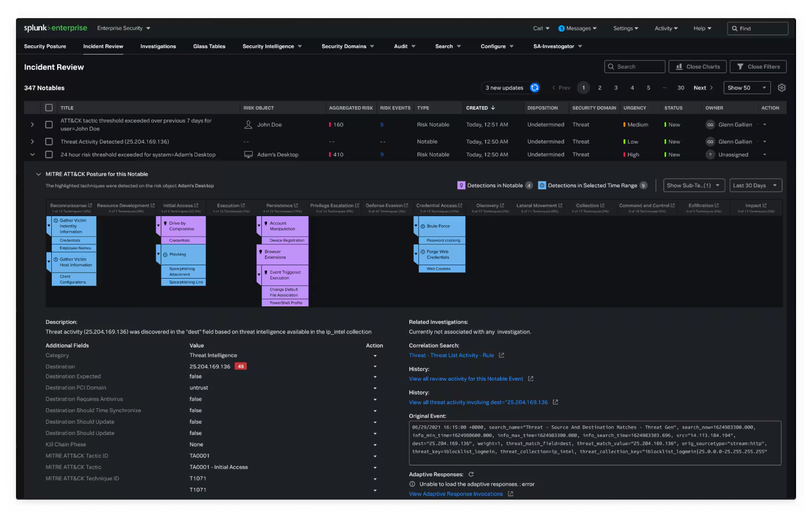Open the Settings menu in top bar

pyautogui.click(x=626, y=28)
